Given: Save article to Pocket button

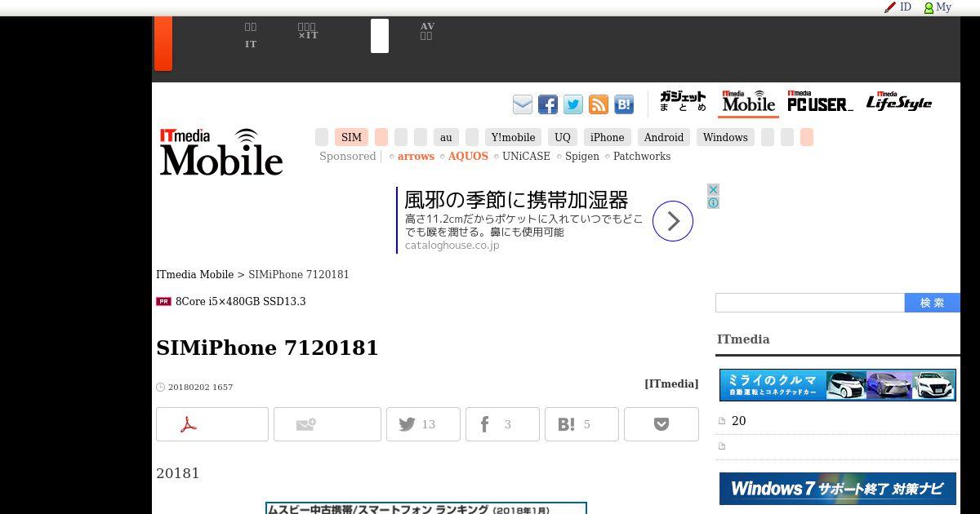Looking at the screenshot, I should [661, 424].
